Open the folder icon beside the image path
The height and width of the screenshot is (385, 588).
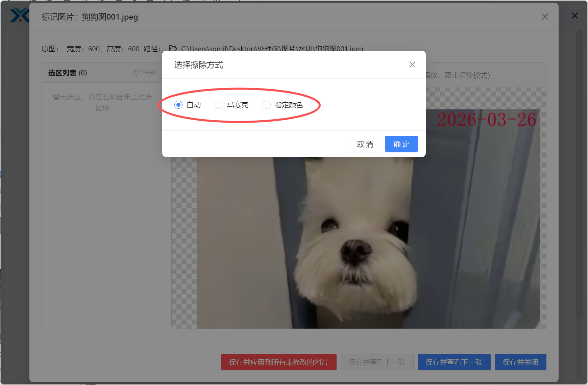tap(173, 49)
